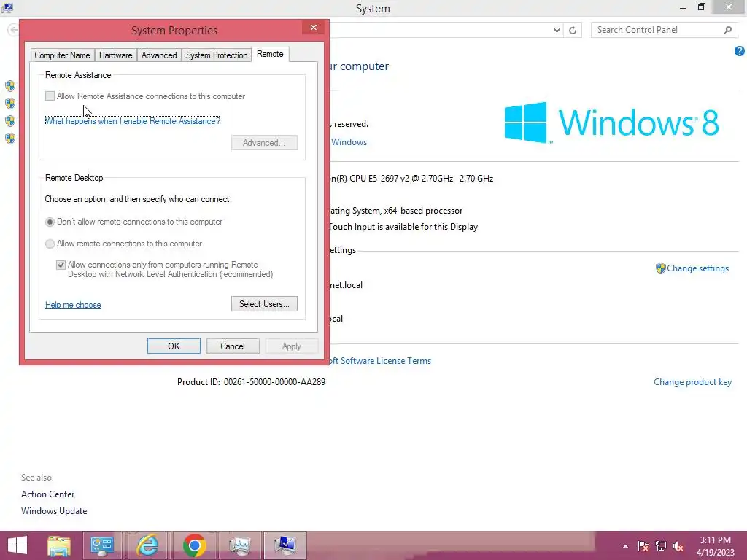Switch to Computer Name tab

pyautogui.click(x=62, y=55)
